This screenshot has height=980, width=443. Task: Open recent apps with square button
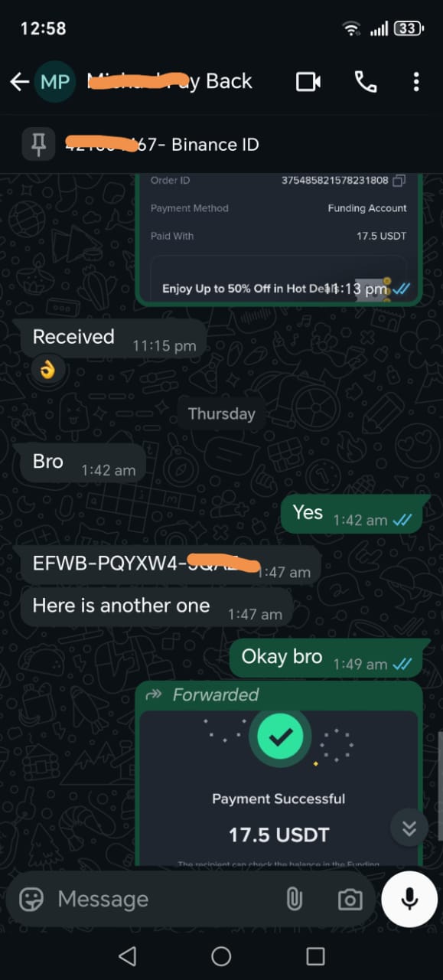(x=315, y=955)
